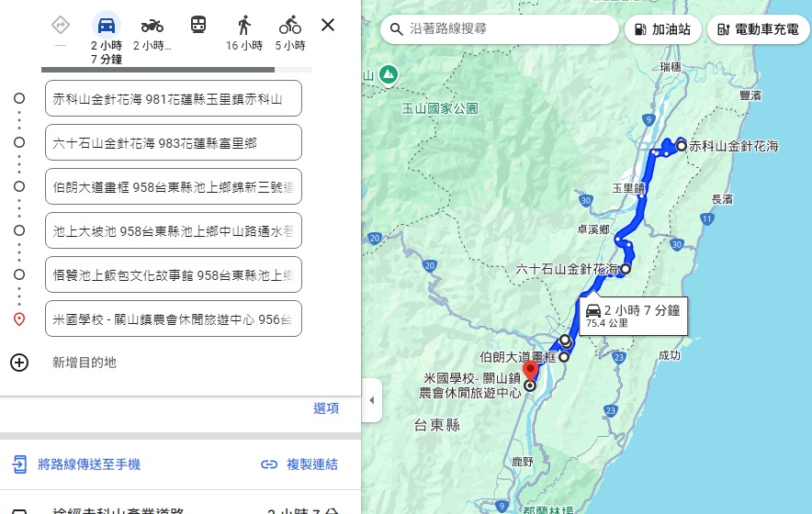This screenshot has height=514, width=812.
Task: Click the route 23 shield near 成功
Action: pos(619,357)
